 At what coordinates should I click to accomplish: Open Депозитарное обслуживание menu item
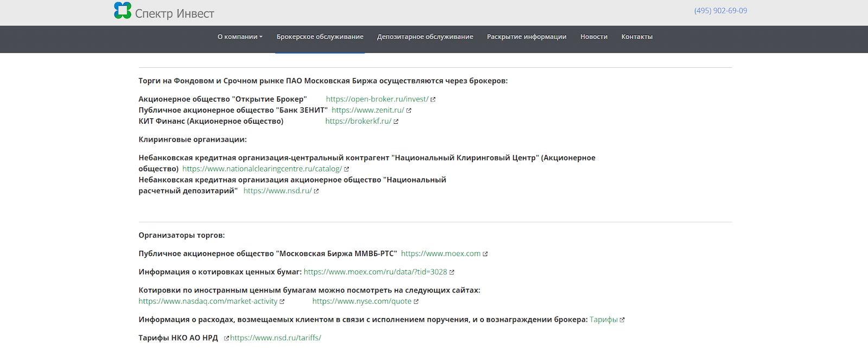(425, 37)
